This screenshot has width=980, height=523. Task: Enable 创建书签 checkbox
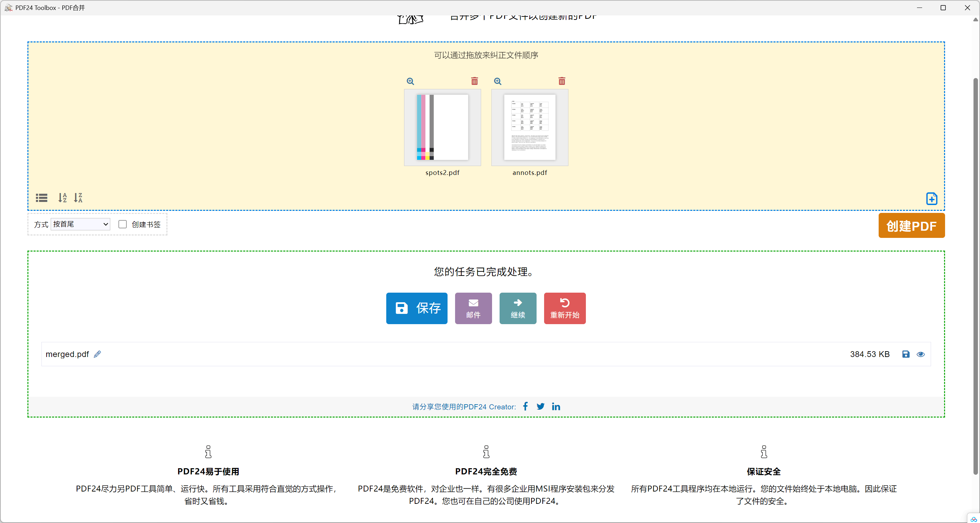[123, 225]
